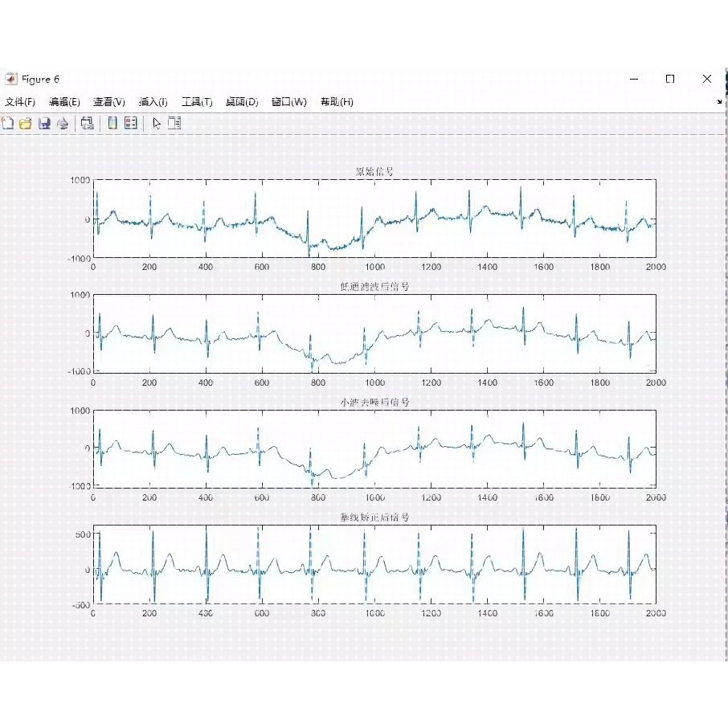Click the 小波去噪后信号 subplot title

tap(374, 402)
